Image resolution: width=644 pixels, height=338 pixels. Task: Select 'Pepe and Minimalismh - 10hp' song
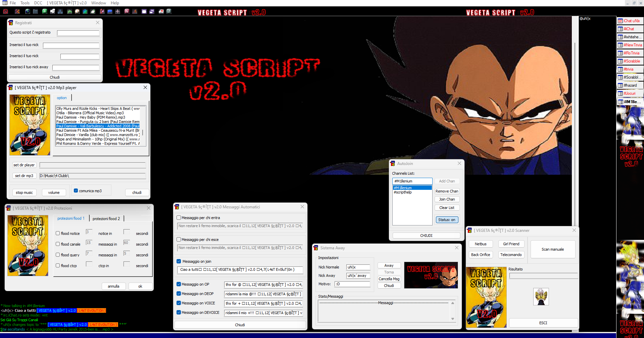coord(98,139)
